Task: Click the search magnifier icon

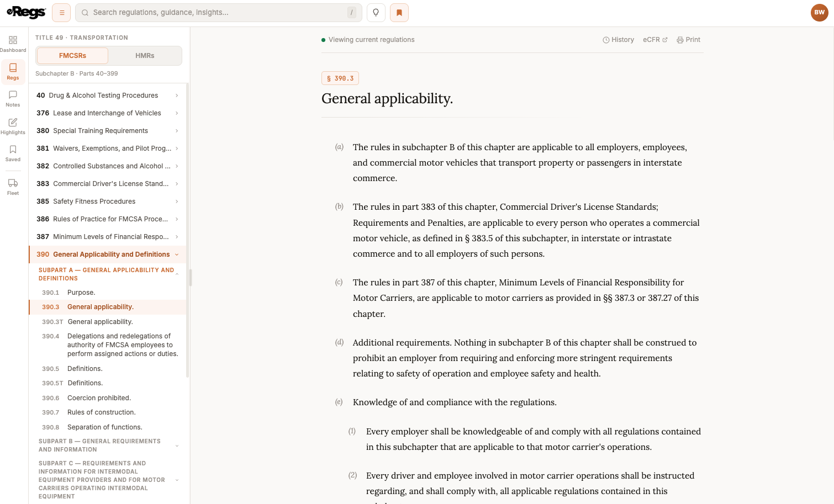Action: pos(85,13)
